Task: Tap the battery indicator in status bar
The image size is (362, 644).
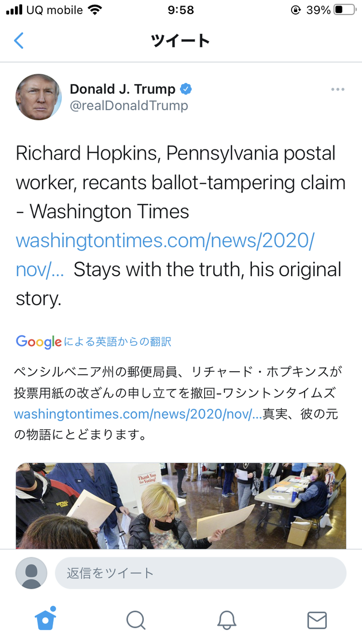Action: click(x=344, y=10)
